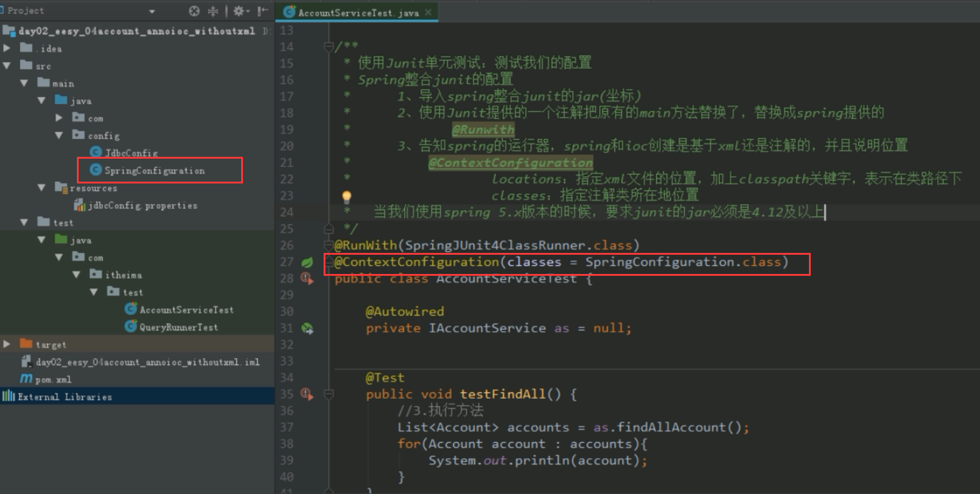Image resolution: width=980 pixels, height=494 pixels.
Task: Click findAllAccount method call on line 37
Action: (x=672, y=427)
